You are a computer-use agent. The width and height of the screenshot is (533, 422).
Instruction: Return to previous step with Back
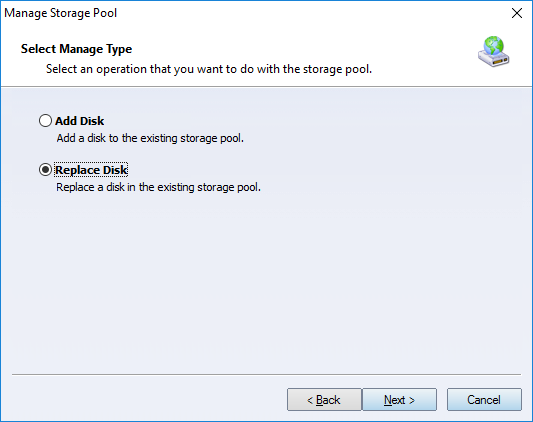pos(324,400)
